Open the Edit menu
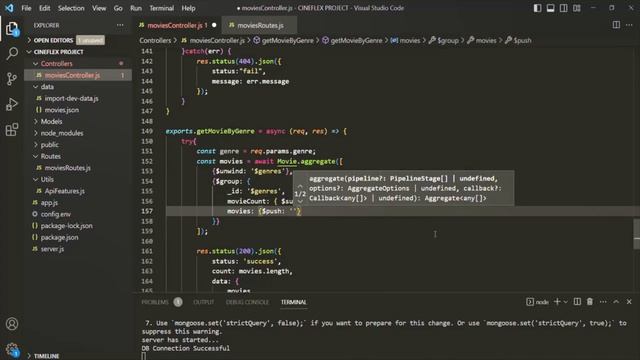The width and height of the screenshot is (640, 360). [44, 8]
